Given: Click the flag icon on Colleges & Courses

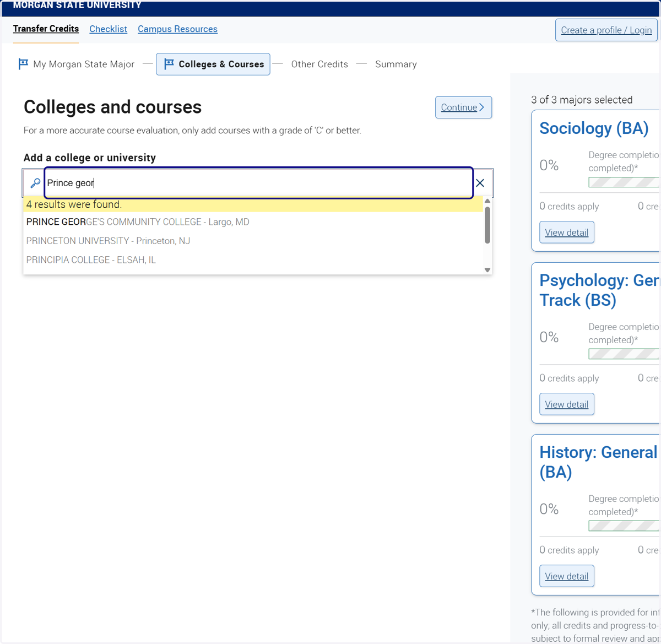Looking at the screenshot, I should [x=169, y=64].
